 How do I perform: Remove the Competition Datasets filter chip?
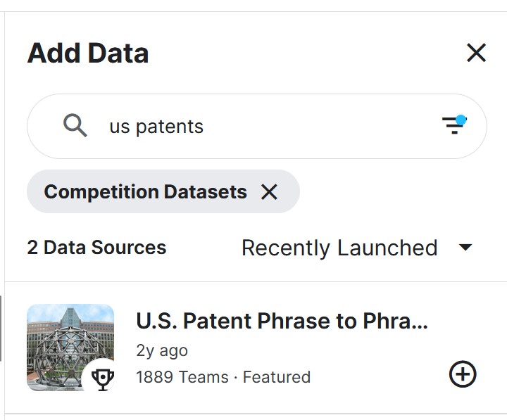click(269, 192)
